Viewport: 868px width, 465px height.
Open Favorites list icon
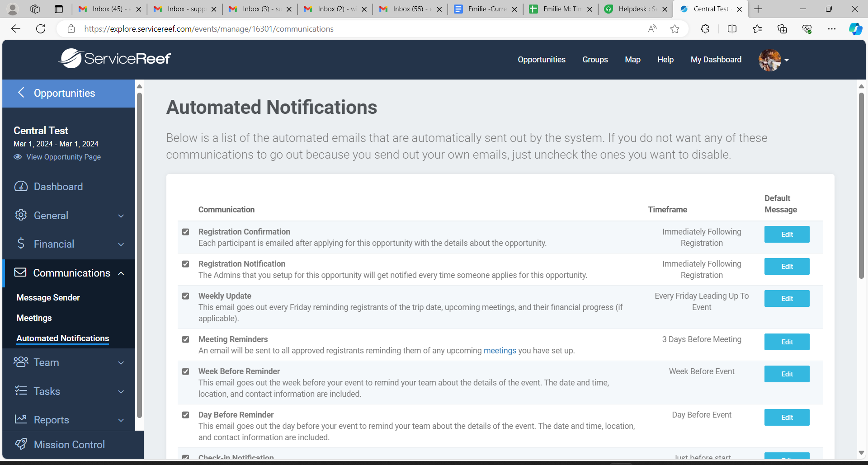(757, 29)
